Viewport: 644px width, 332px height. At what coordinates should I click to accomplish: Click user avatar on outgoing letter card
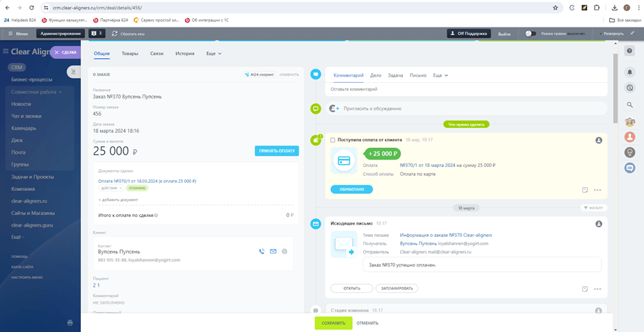[599, 224]
